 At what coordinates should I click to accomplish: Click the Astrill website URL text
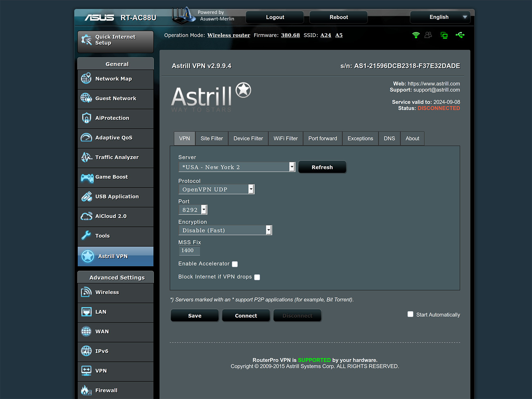(434, 84)
